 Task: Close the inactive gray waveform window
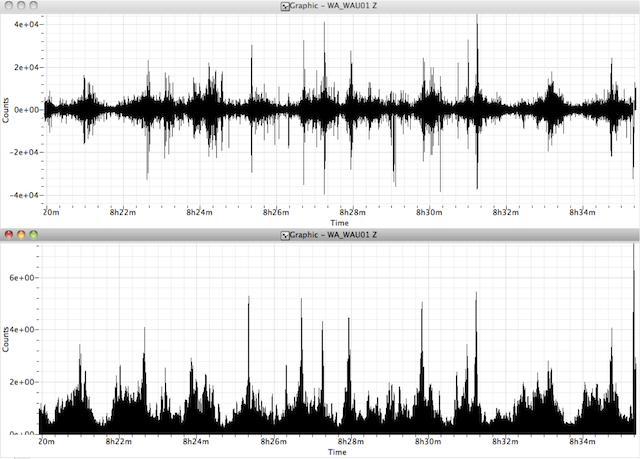[x=10, y=7]
